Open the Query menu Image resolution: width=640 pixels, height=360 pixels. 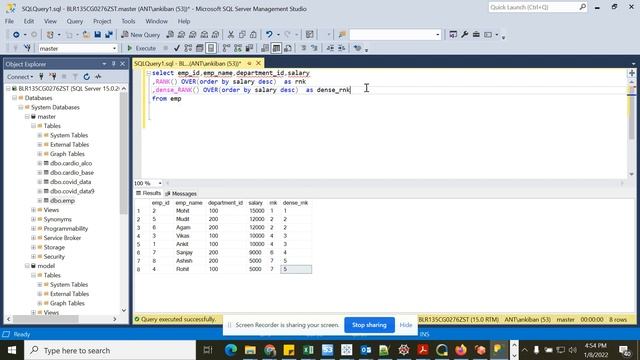click(x=75, y=21)
